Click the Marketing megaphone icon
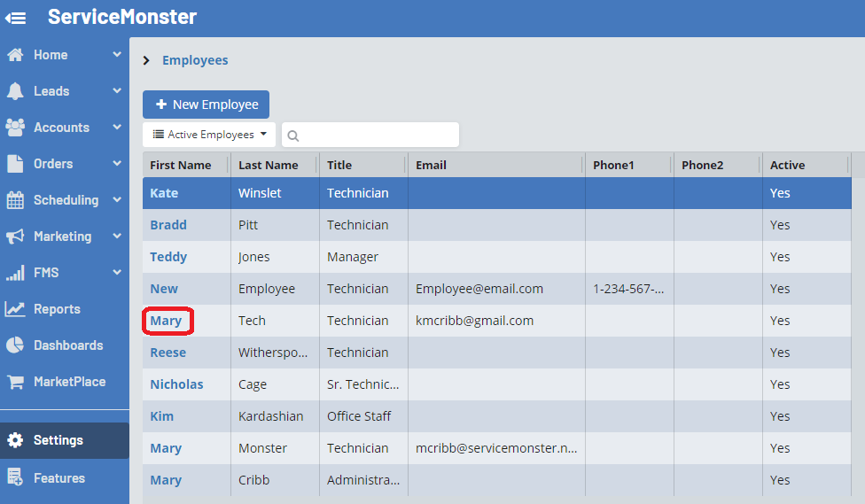 pyautogui.click(x=15, y=236)
